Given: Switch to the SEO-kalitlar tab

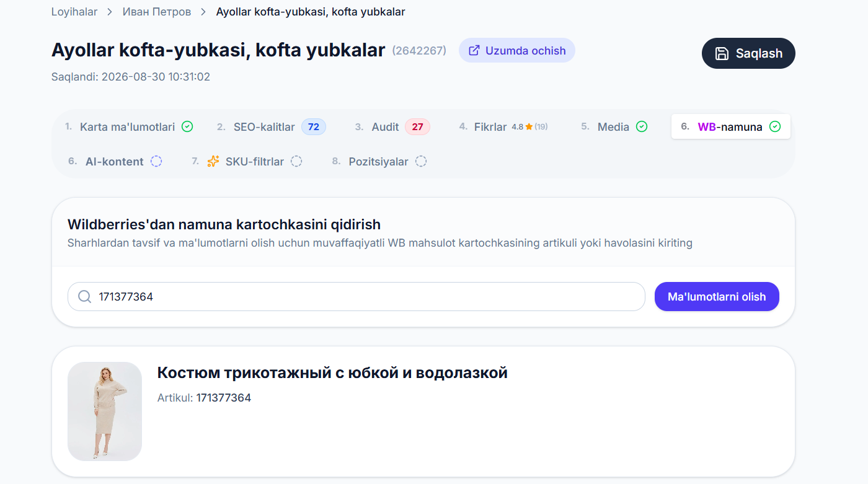Looking at the screenshot, I should (272, 127).
